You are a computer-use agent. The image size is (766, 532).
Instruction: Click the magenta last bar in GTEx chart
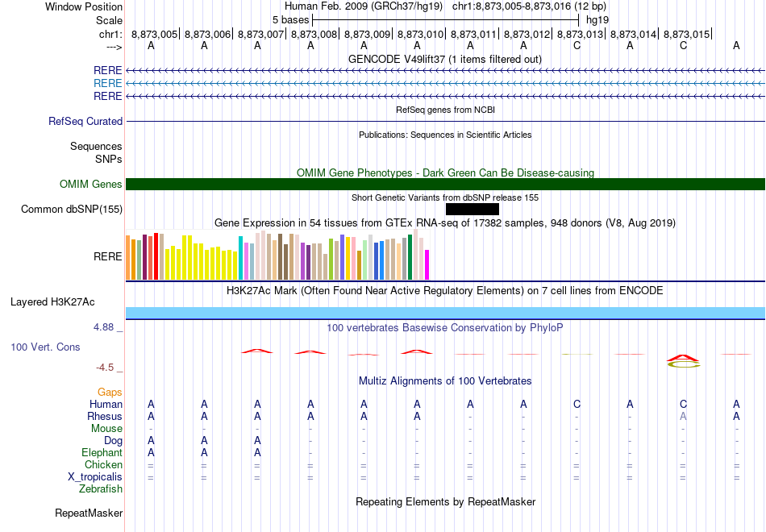[427, 264]
